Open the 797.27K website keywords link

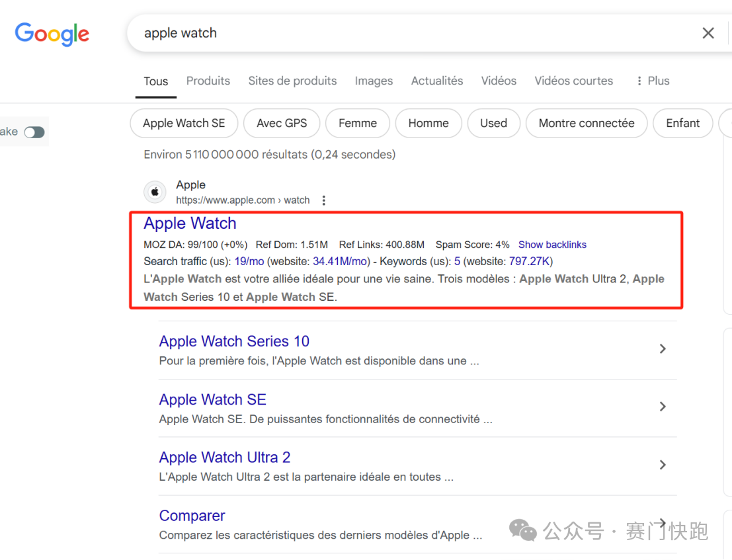tap(530, 261)
